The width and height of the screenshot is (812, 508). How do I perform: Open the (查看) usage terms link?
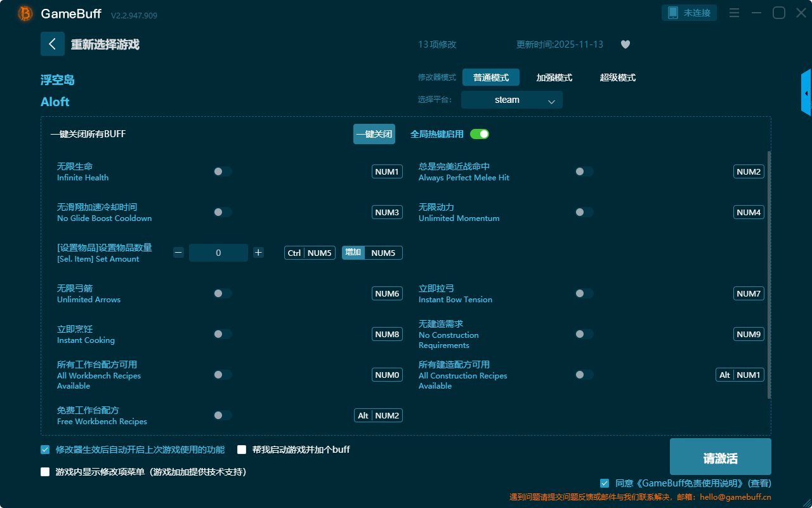pyautogui.click(x=759, y=483)
